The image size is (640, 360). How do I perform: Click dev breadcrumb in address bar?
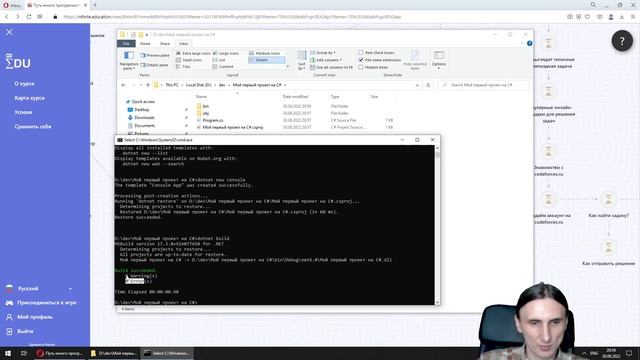tap(222, 85)
